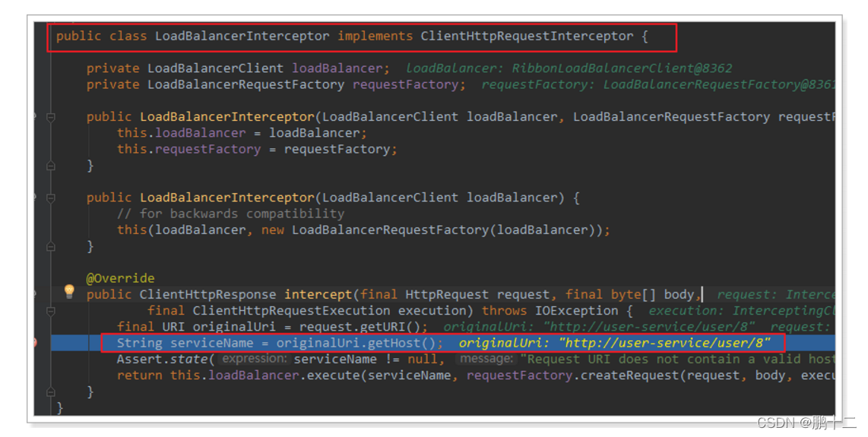The height and width of the screenshot is (437, 868).
Task: Click 'new LoadBalancerRequestFactory(loadBalancer)' expression
Action: click(x=432, y=230)
